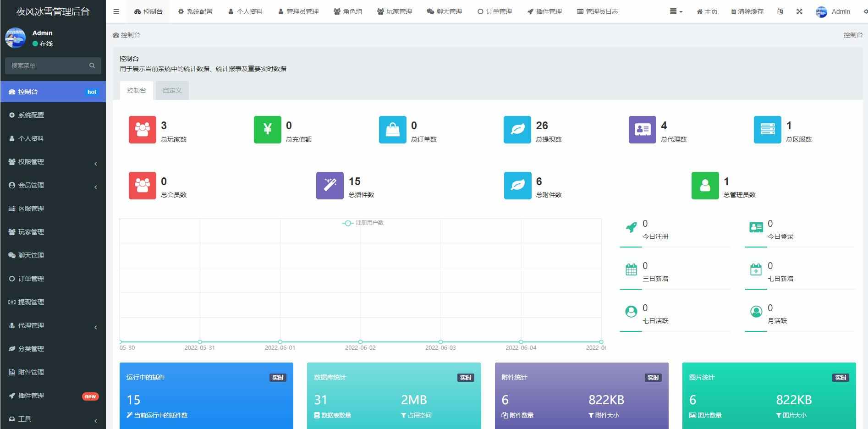The width and height of the screenshot is (868, 429).
Task: Open the 聊天管理 top navigation tab
Action: [445, 11]
